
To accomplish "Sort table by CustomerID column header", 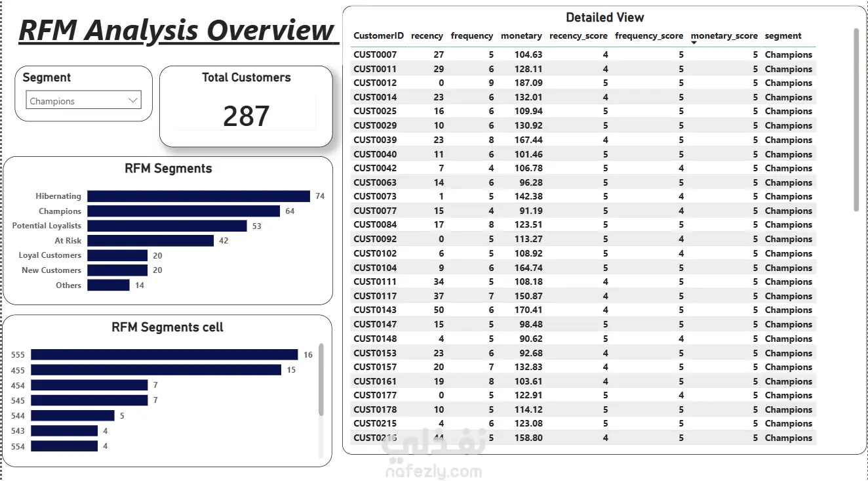I will pos(378,36).
